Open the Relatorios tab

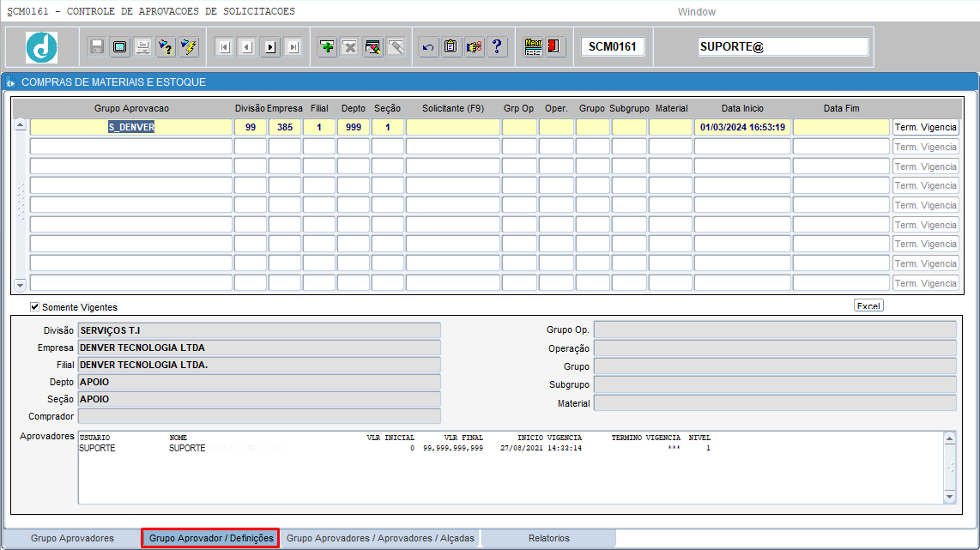548,538
